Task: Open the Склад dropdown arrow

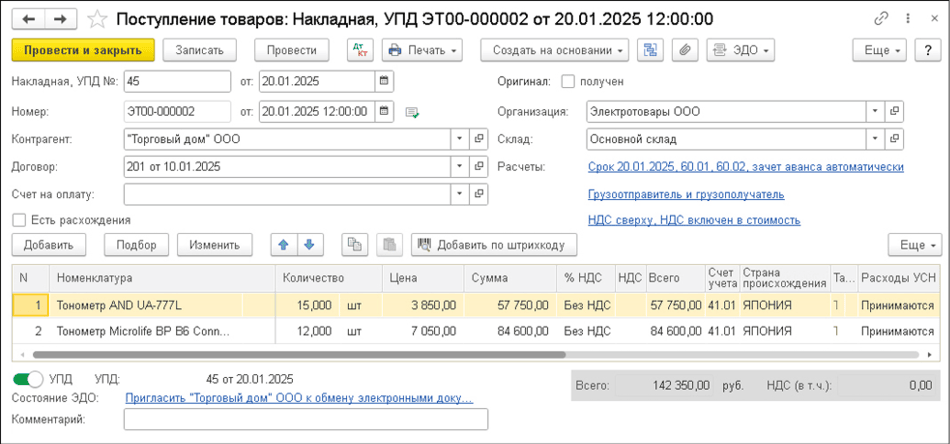Action: tap(874, 139)
